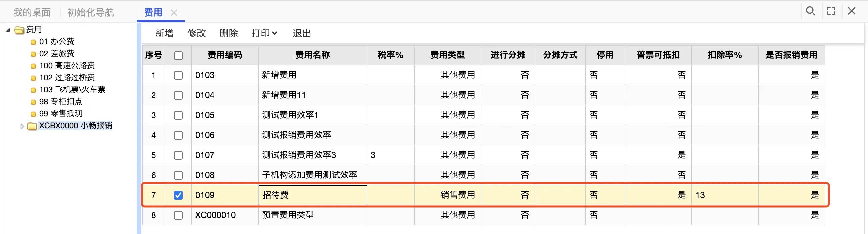This screenshot has height=234, width=868.
Task: Collapse the 费用 root tree node
Action: [x=8, y=30]
